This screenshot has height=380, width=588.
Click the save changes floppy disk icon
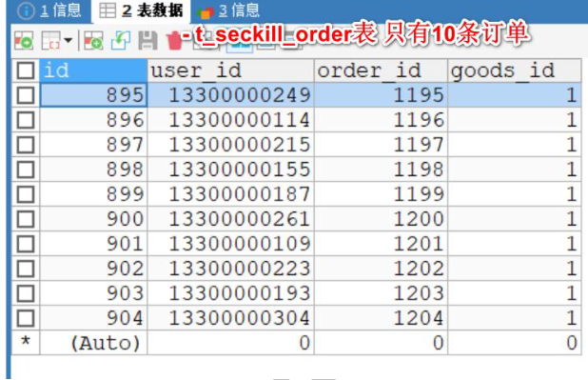147,40
